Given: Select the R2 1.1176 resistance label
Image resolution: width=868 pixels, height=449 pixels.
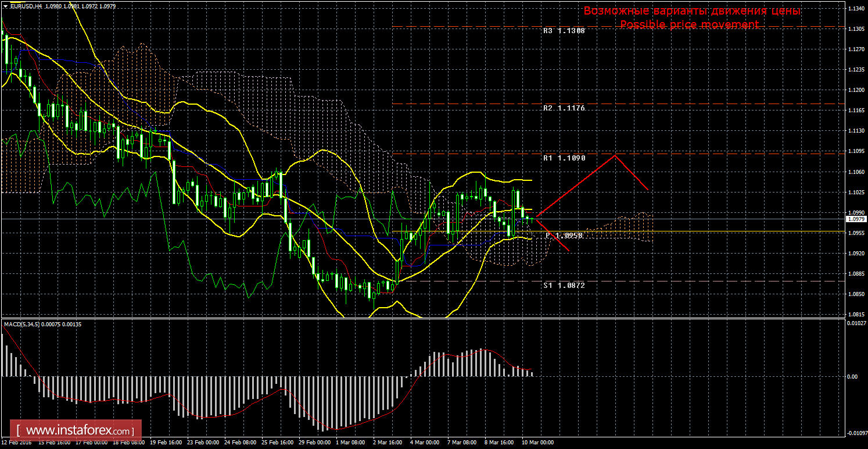Looking at the screenshot, I should tap(564, 108).
